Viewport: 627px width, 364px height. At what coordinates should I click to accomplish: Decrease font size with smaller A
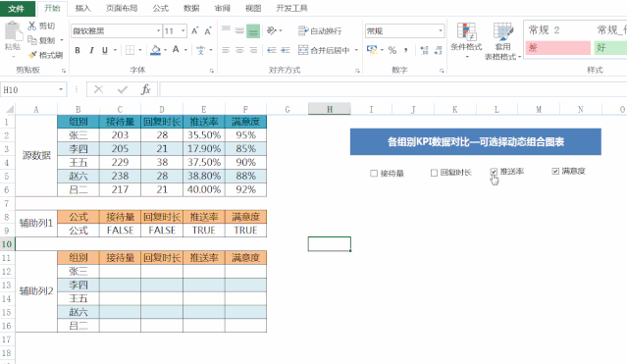(208, 31)
